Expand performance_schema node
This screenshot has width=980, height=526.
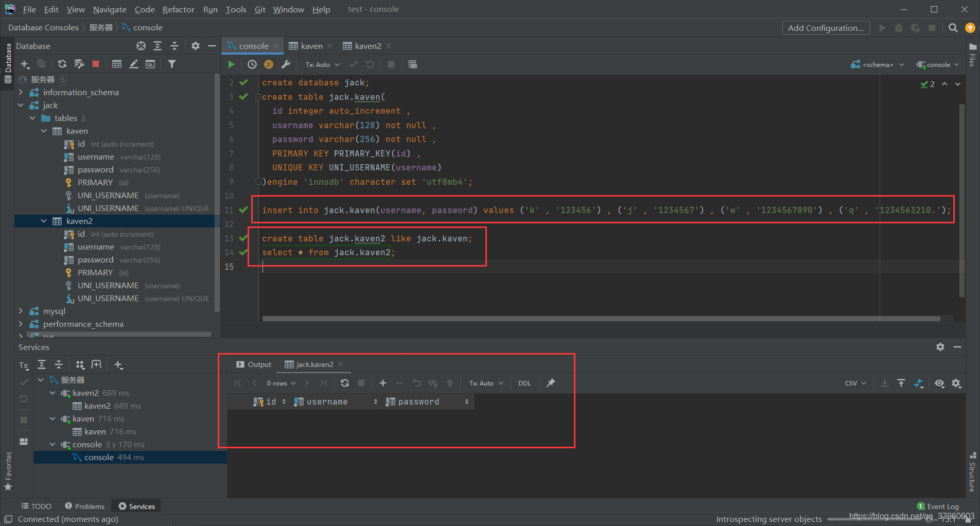[21, 324]
